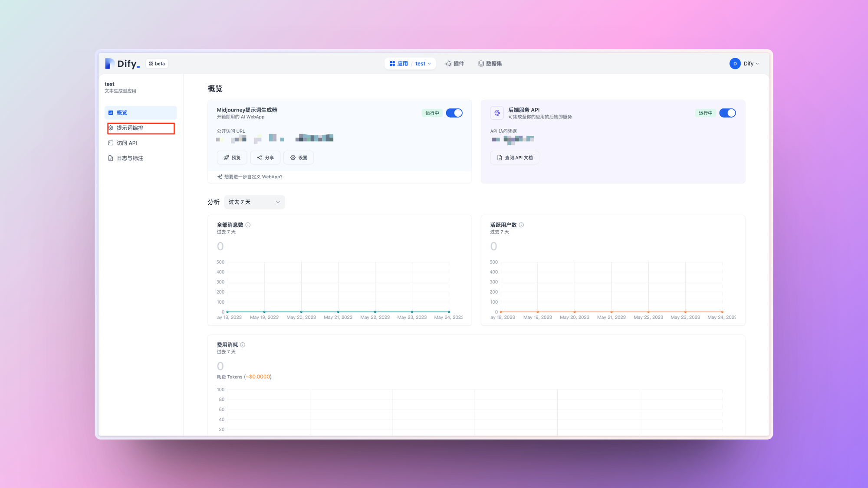Click WebApp 运行中 status badge
The image size is (868, 488).
(x=432, y=113)
